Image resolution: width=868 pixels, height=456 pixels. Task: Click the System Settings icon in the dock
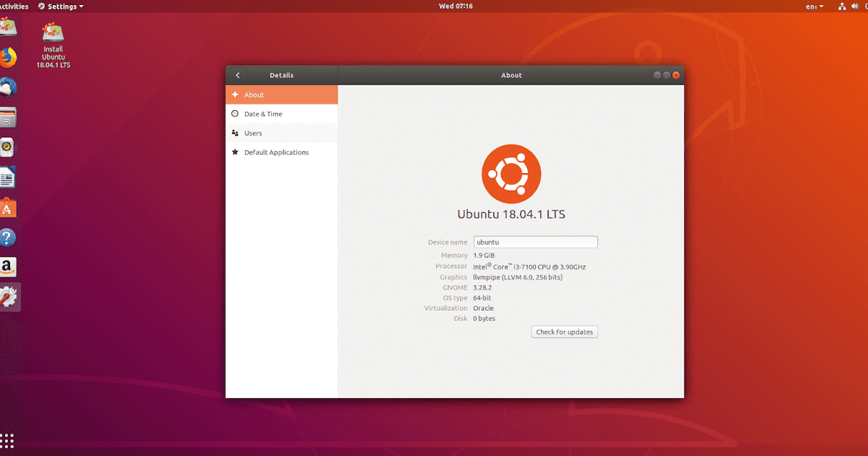(9, 297)
